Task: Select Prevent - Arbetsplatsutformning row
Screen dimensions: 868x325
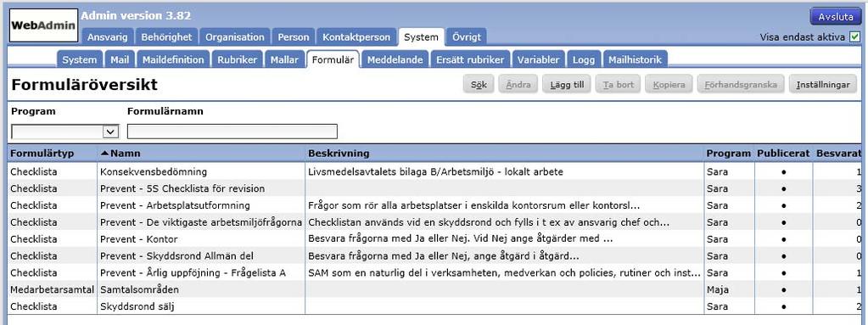Action: point(435,205)
